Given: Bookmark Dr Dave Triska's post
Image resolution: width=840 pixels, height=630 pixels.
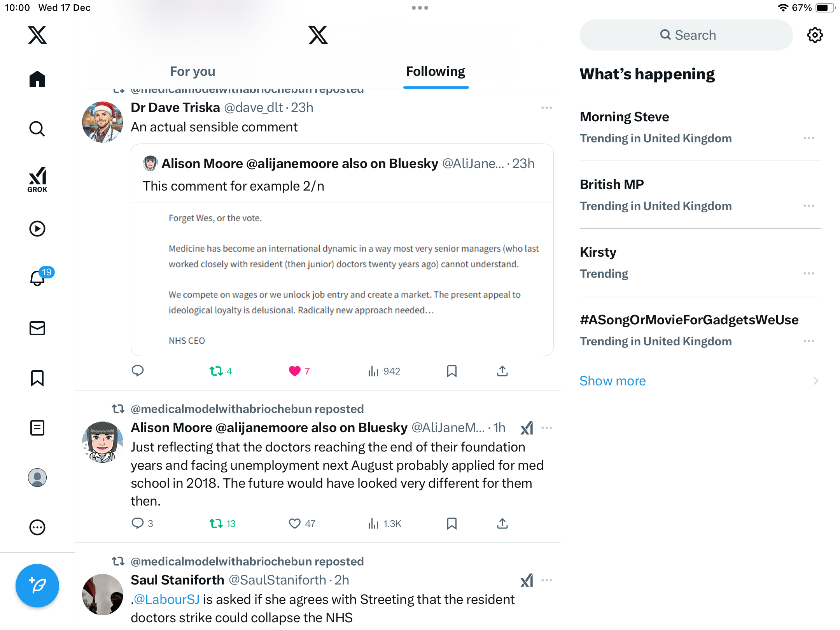Looking at the screenshot, I should [451, 371].
